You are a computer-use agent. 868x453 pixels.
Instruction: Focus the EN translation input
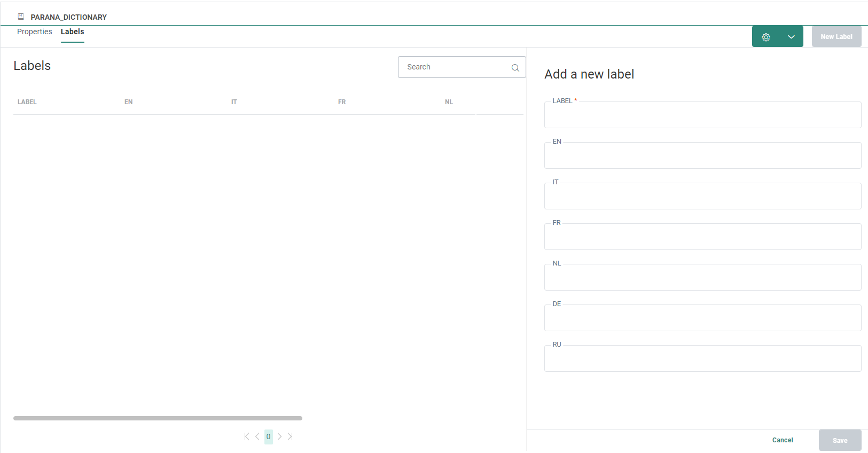click(702, 156)
